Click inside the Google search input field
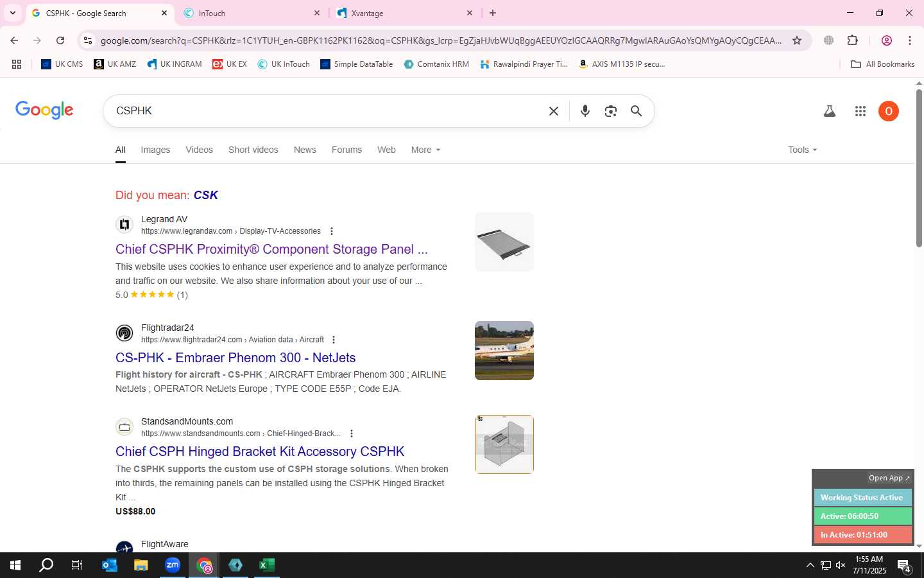The image size is (924, 578). click(327, 111)
